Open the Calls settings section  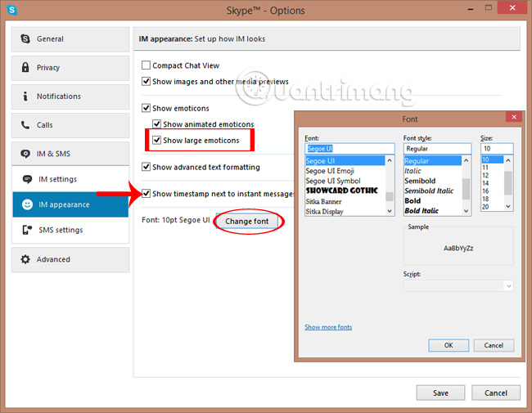[x=70, y=125]
